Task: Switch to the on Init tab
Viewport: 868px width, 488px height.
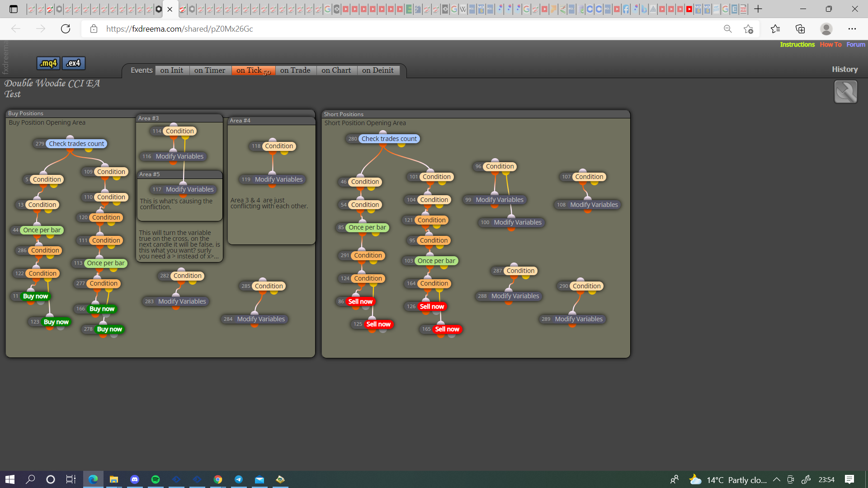Action: click(172, 70)
